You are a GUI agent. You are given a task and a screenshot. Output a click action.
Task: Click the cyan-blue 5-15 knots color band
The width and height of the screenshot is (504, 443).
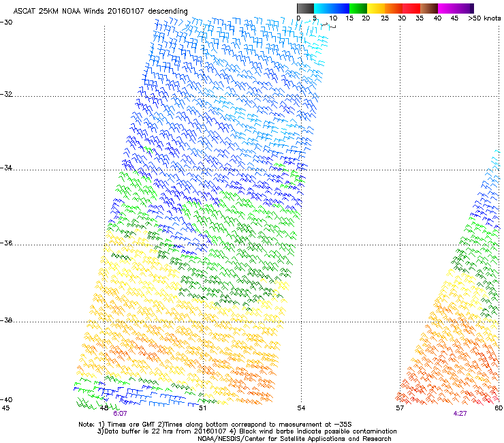[332, 8]
